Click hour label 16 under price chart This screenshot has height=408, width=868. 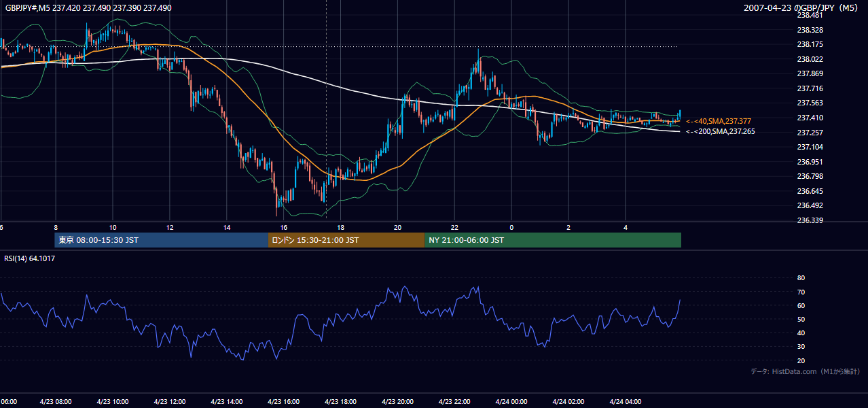284,227
